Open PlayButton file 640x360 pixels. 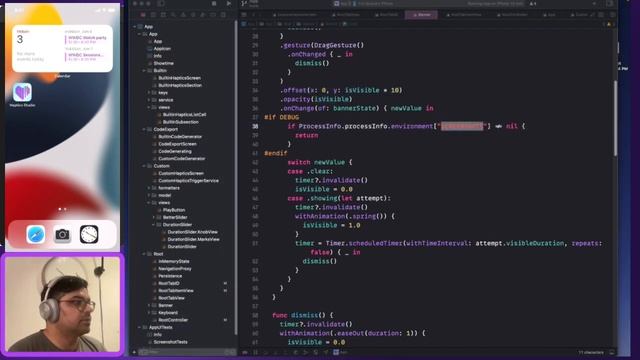pos(173,210)
